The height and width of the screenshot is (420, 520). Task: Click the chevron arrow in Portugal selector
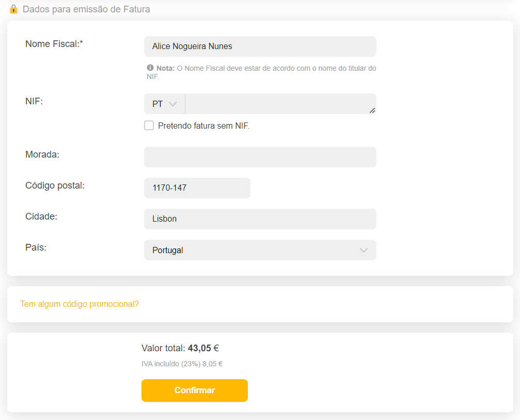click(364, 250)
